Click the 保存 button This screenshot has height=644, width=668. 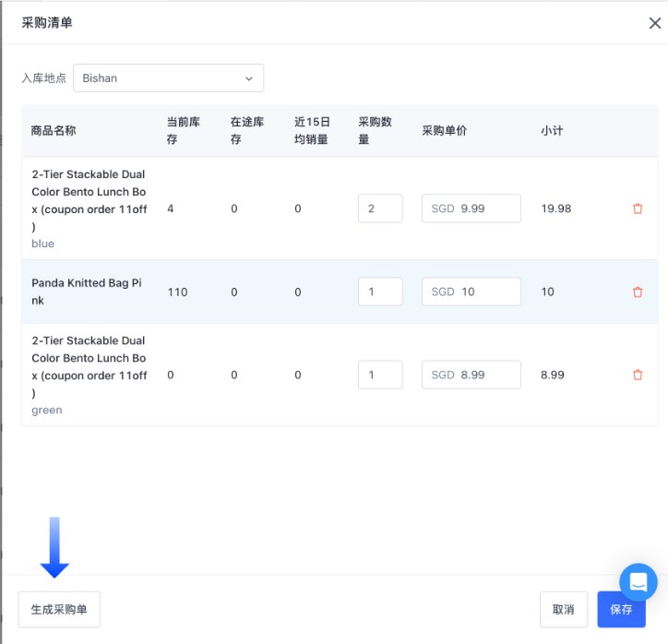(x=621, y=610)
